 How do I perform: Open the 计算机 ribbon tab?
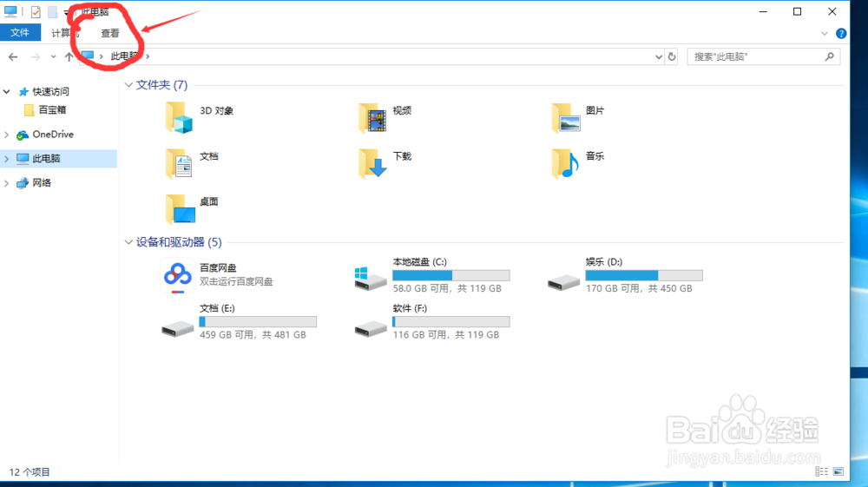pos(65,33)
